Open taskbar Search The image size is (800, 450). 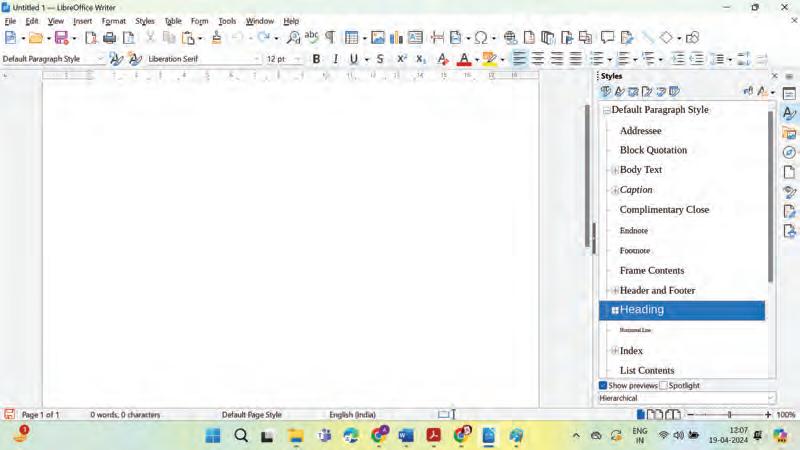(x=241, y=436)
